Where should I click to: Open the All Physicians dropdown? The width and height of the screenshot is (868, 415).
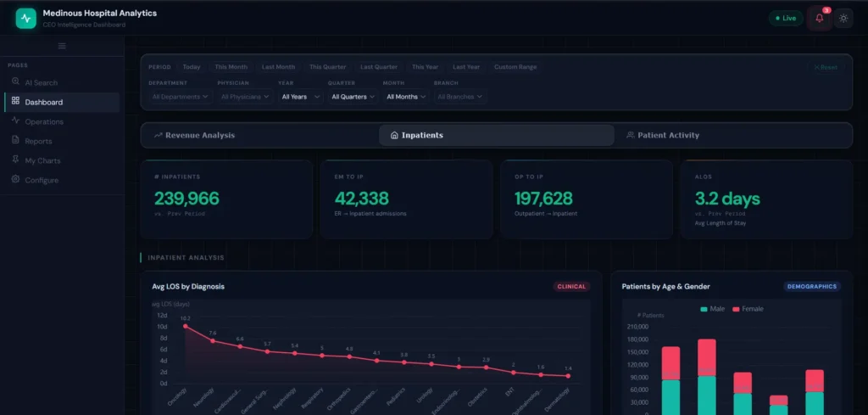245,97
